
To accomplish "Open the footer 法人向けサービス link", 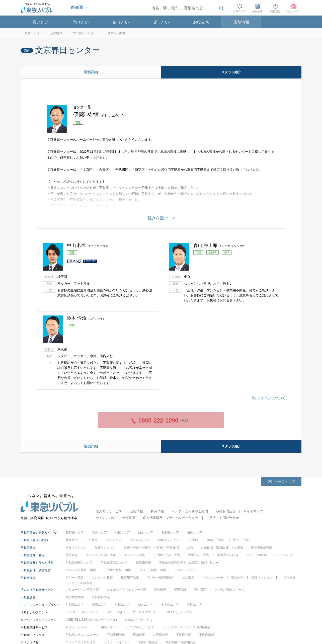I will tap(109, 511).
